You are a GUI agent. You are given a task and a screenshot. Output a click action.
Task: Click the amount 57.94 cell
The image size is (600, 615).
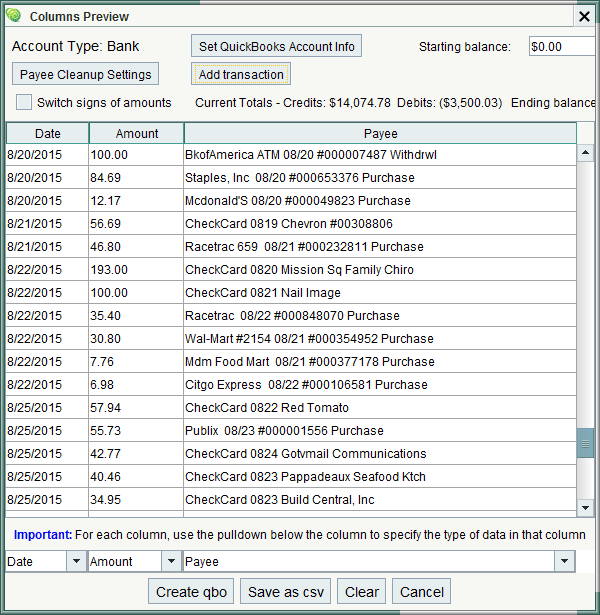click(136, 408)
